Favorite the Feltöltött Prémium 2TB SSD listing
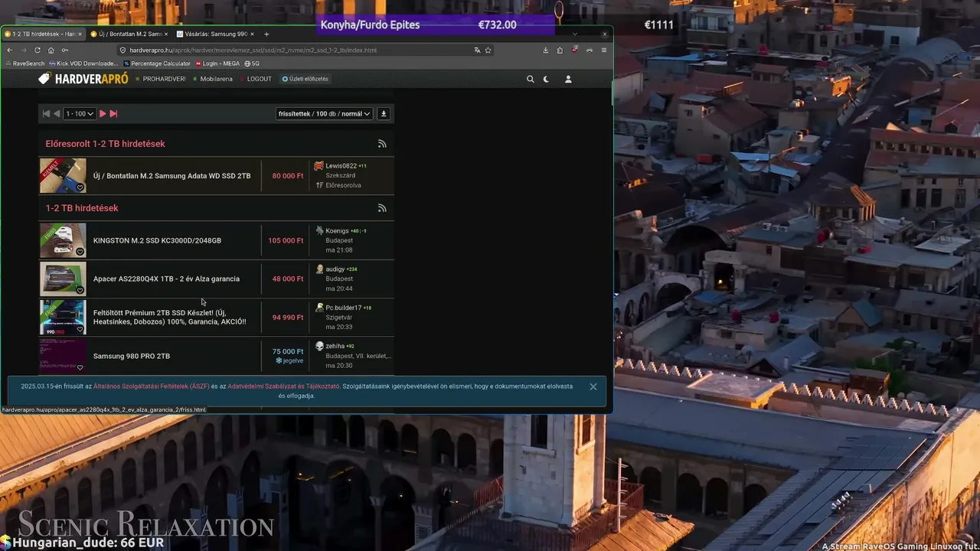This screenshot has width=980, height=551. 80,329
